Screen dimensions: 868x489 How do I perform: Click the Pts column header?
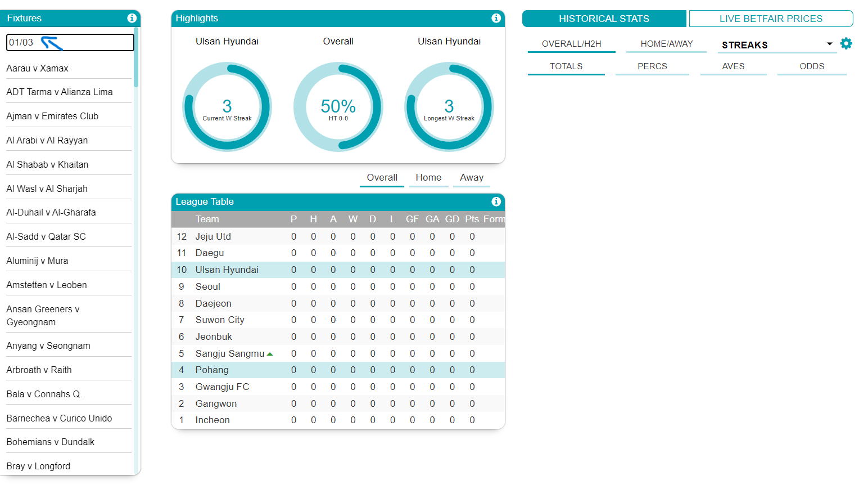click(x=472, y=219)
